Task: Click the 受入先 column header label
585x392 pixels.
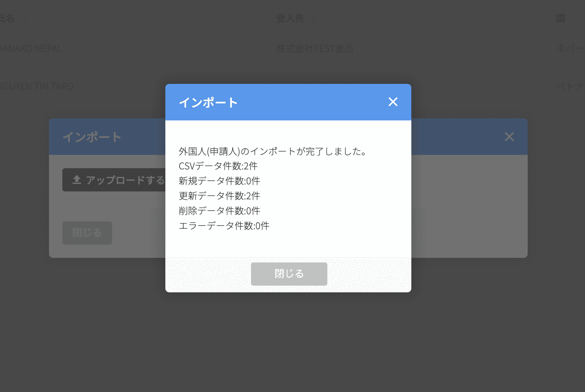Action: point(290,18)
